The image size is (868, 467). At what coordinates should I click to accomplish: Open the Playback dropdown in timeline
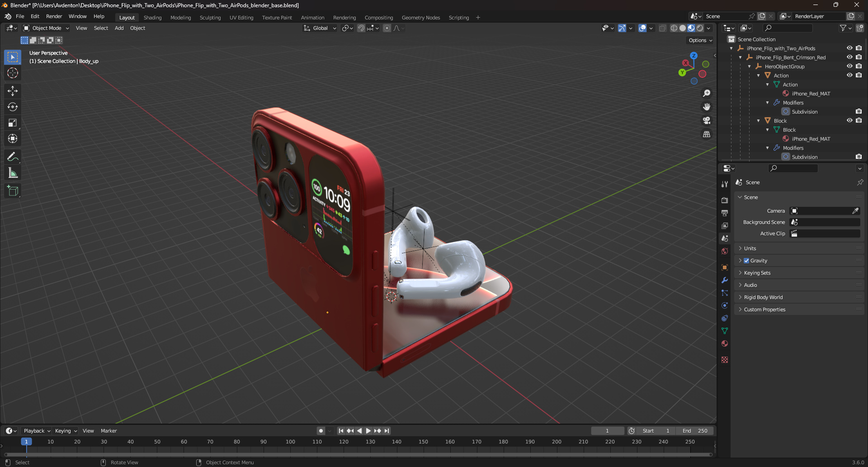(x=37, y=431)
